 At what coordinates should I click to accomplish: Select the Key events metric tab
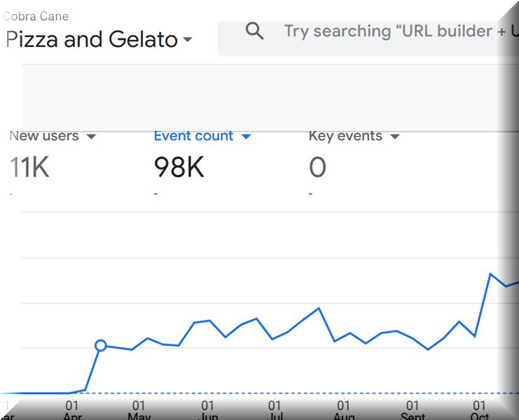point(345,136)
